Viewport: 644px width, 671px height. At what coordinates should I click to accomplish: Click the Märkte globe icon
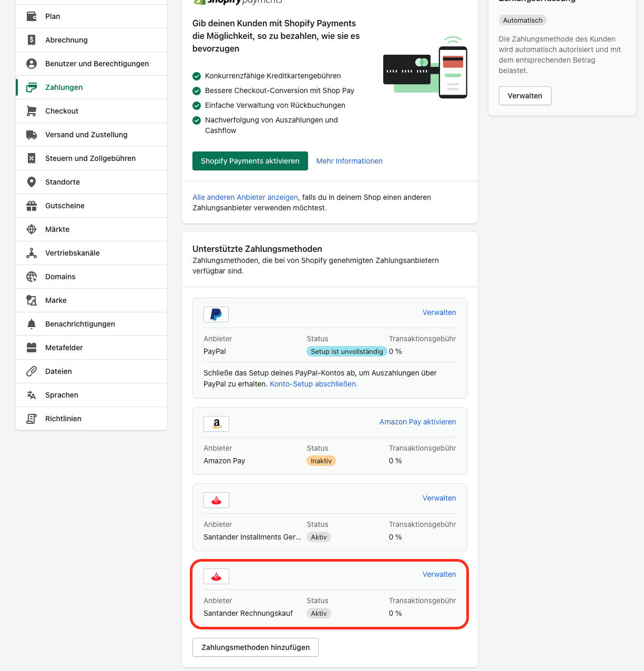32,229
